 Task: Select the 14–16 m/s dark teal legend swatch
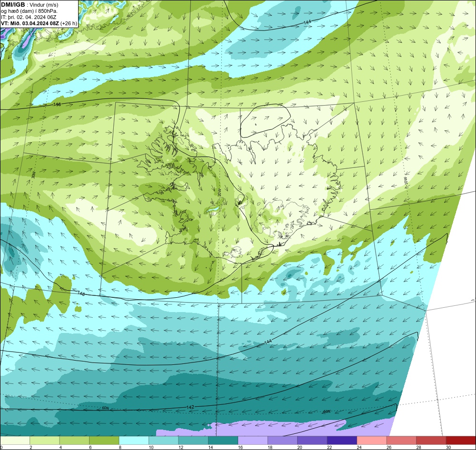(223, 440)
